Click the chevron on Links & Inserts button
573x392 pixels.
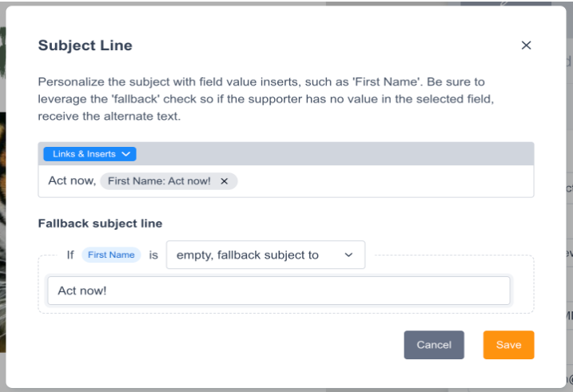pos(126,153)
